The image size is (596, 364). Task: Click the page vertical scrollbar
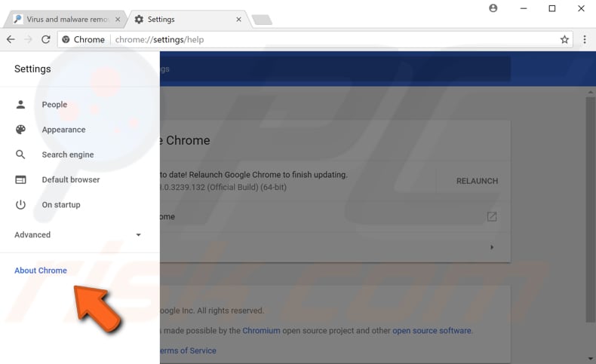click(x=590, y=210)
